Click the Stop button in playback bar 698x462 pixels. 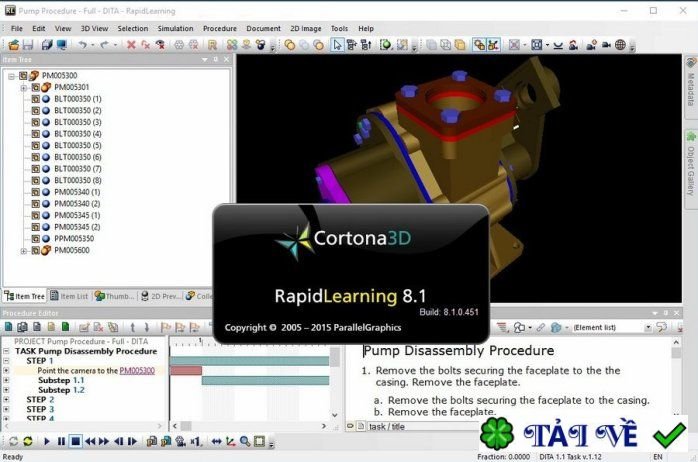coord(76,440)
